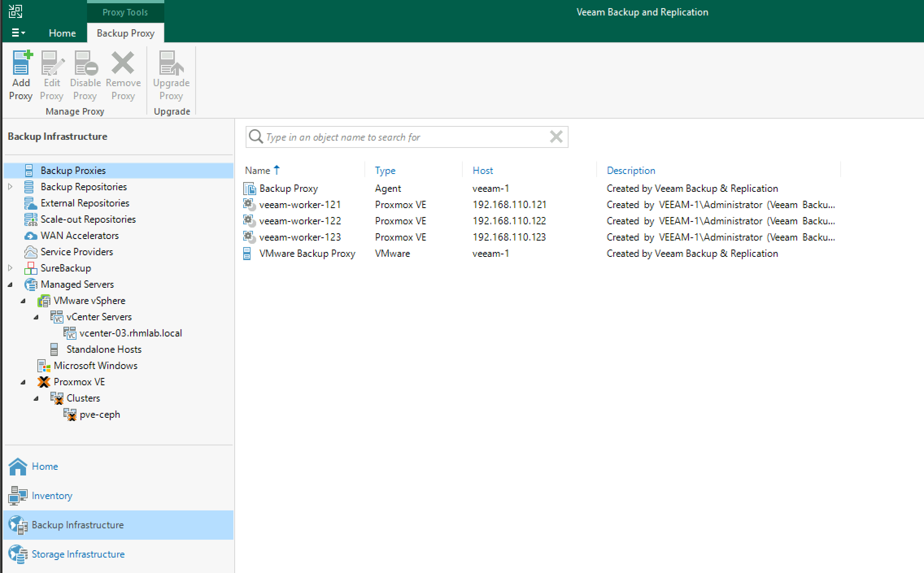The image size is (924, 573).
Task: Select the veeam-worker-121 row icon
Action: point(249,204)
